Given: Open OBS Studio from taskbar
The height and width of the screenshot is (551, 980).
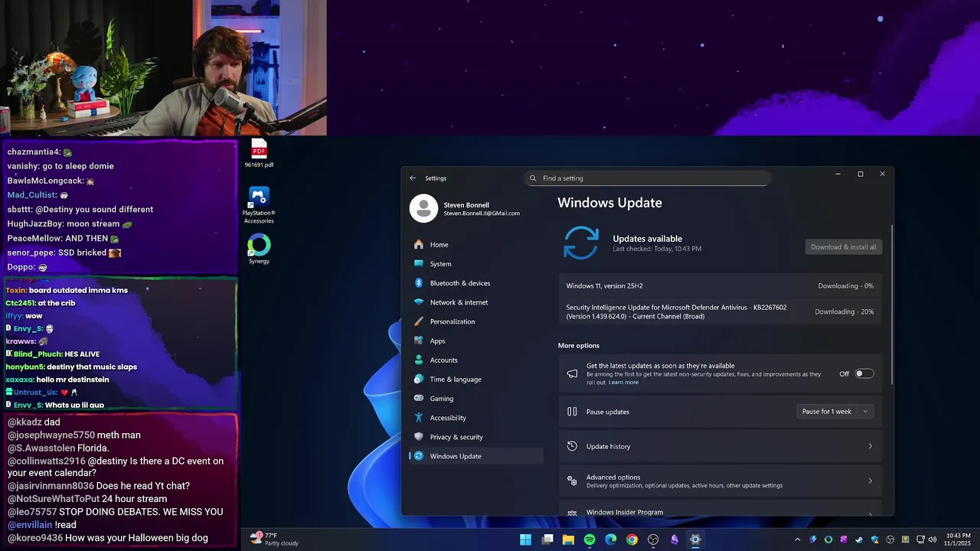Looking at the screenshot, I should (653, 540).
